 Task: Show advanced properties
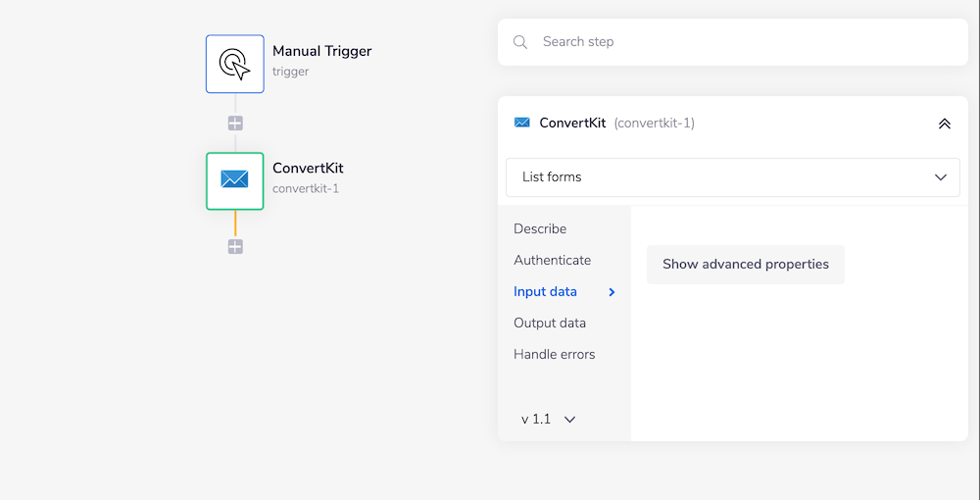tap(746, 265)
